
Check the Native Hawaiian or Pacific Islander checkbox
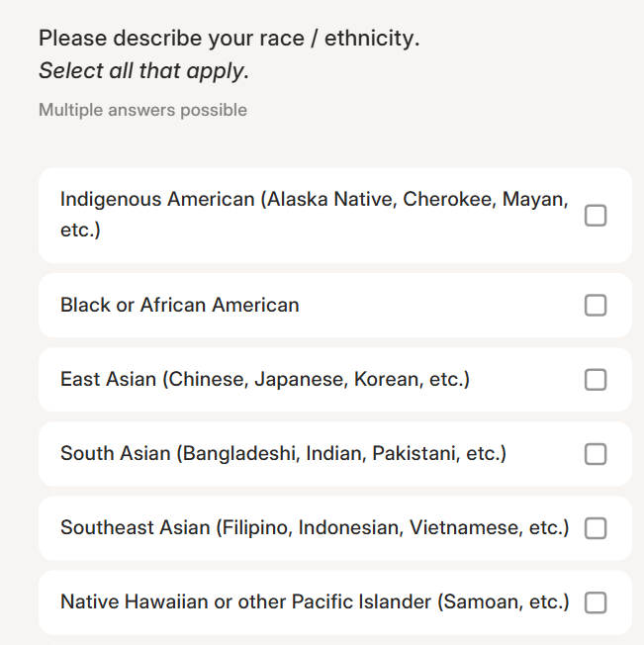(x=596, y=602)
